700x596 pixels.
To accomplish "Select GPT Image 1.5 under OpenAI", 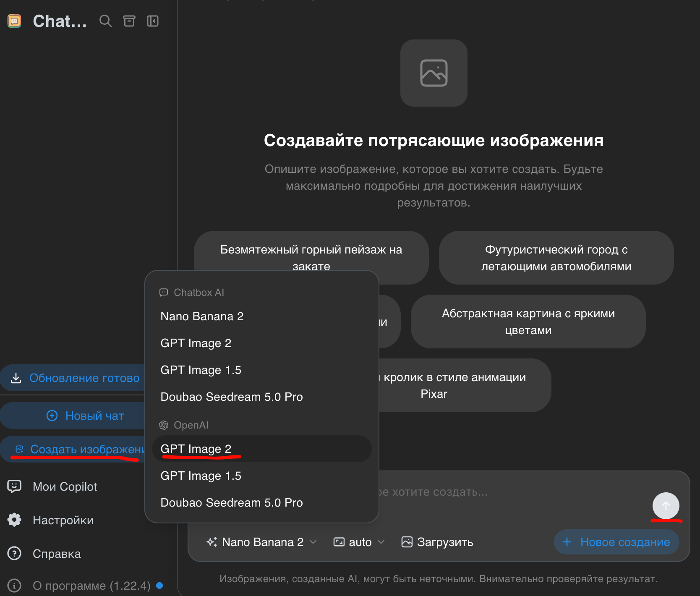I will (x=262, y=476).
